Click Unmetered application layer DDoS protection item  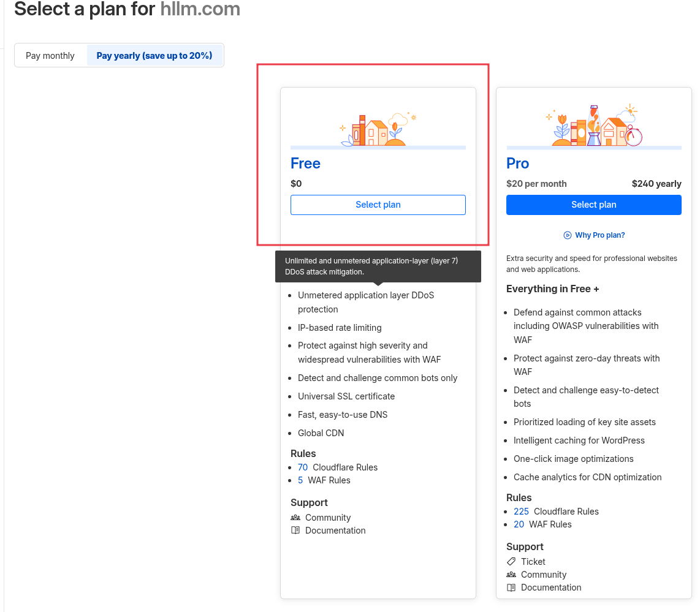pyautogui.click(x=365, y=301)
